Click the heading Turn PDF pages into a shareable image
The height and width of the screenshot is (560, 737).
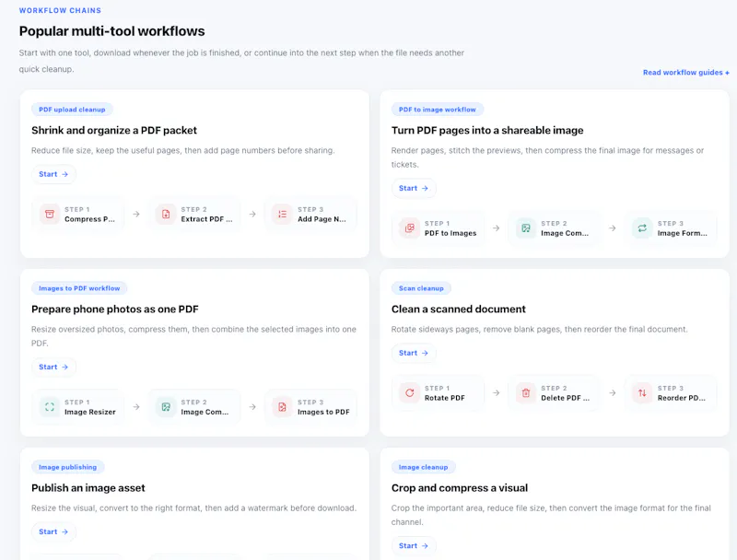487,130
